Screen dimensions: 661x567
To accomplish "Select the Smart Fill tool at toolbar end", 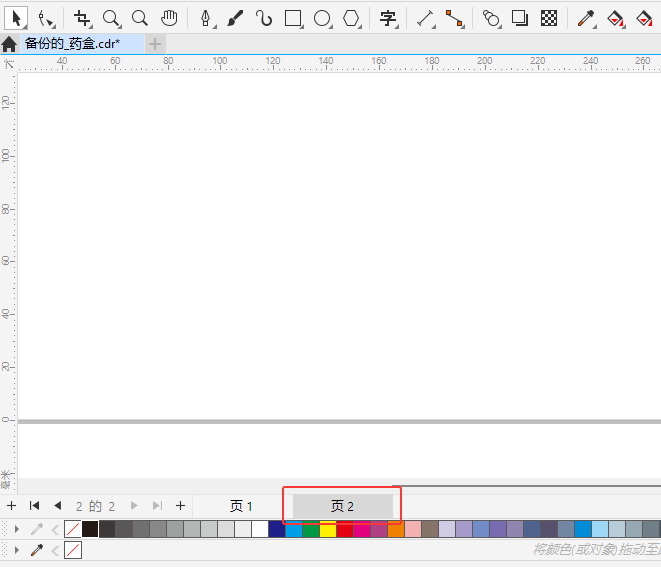I will [x=645, y=19].
